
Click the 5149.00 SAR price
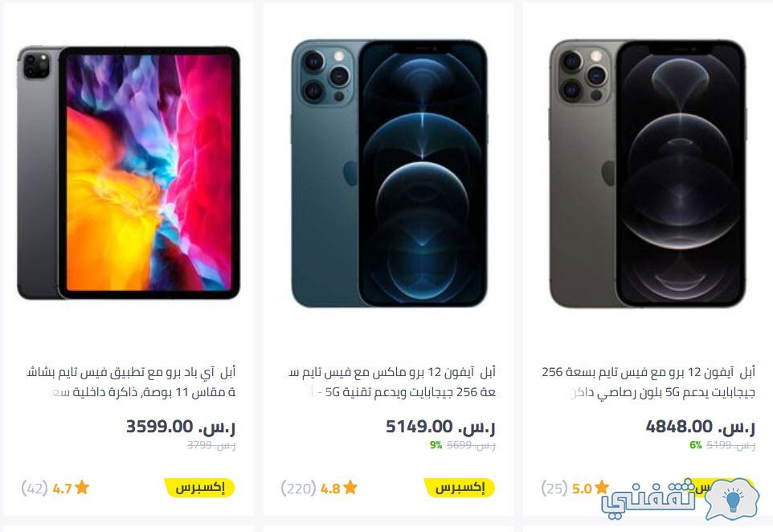440,427
